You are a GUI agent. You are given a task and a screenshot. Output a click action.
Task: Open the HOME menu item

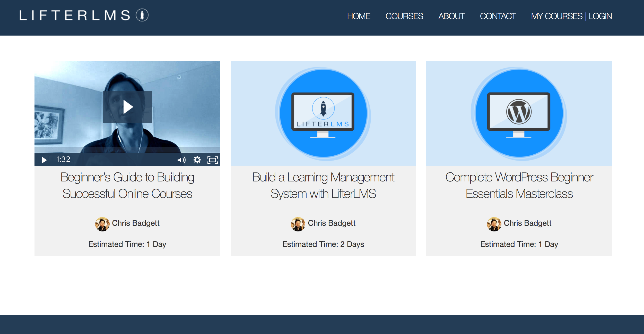pyautogui.click(x=359, y=16)
